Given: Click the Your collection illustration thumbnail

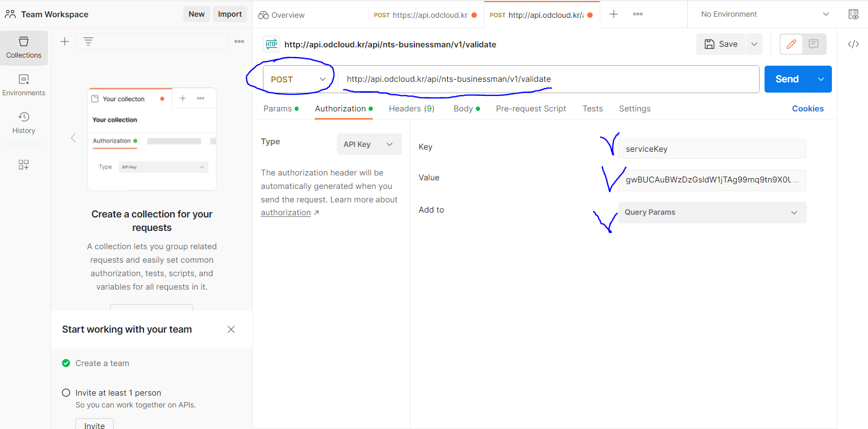Looking at the screenshot, I should click(x=152, y=139).
